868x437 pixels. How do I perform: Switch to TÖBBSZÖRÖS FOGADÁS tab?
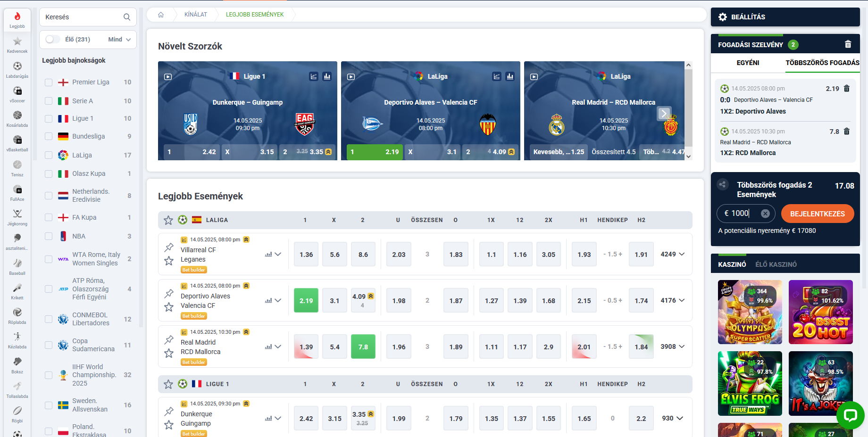822,63
